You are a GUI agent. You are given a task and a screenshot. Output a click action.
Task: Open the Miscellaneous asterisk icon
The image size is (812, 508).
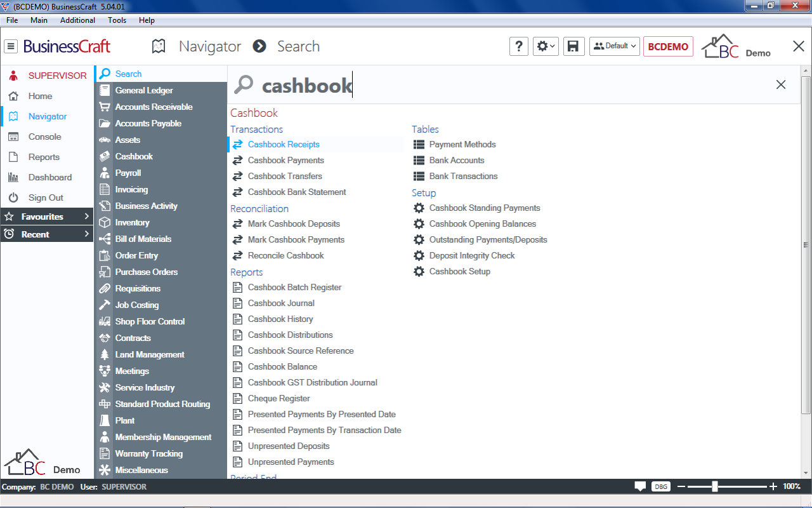(x=105, y=470)
